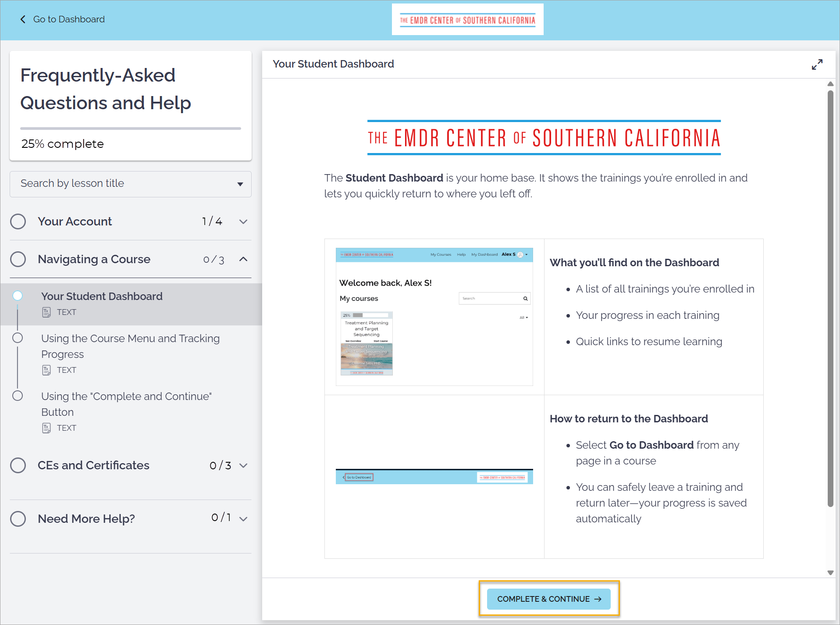Expand the Your Account section chevron

(x=243, y=221)
